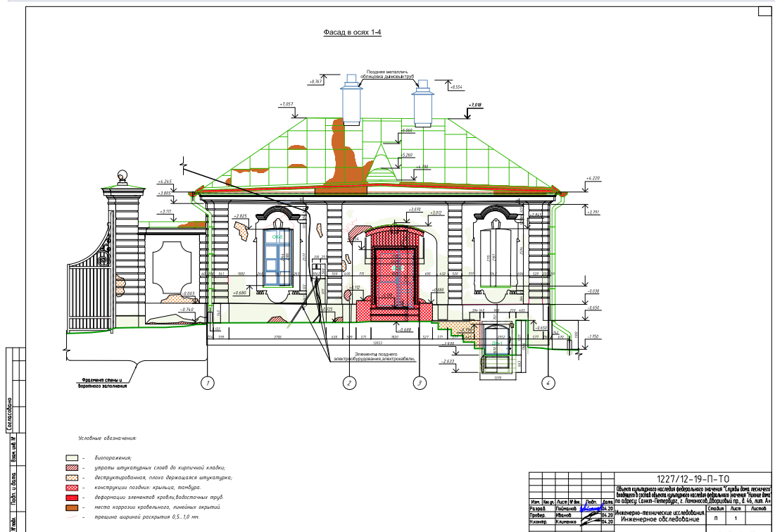Click the pink crack line legend sample
This screenshot has height=532, width=775.
click(x=73, y=517)
